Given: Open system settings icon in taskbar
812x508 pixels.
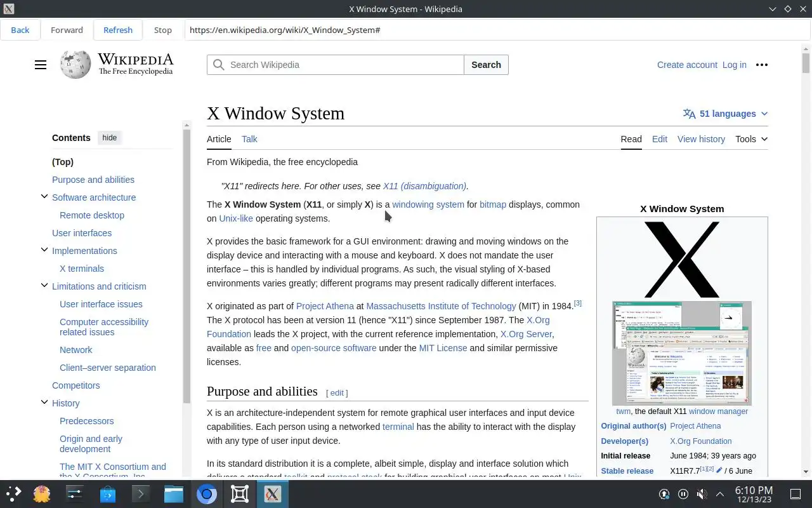Looking at the screenshot, I should pyautogui.click(x=75, y=493).
